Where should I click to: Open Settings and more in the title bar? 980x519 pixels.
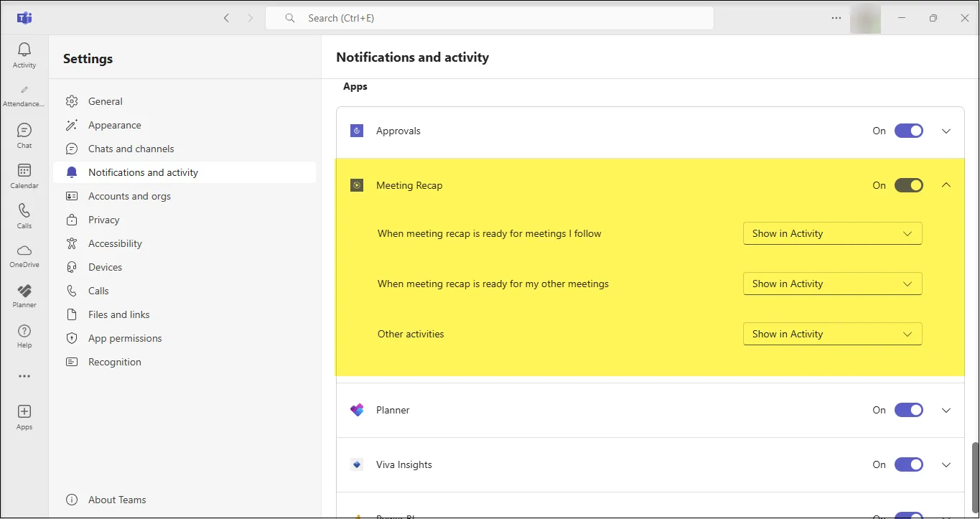tap(836, 18)
